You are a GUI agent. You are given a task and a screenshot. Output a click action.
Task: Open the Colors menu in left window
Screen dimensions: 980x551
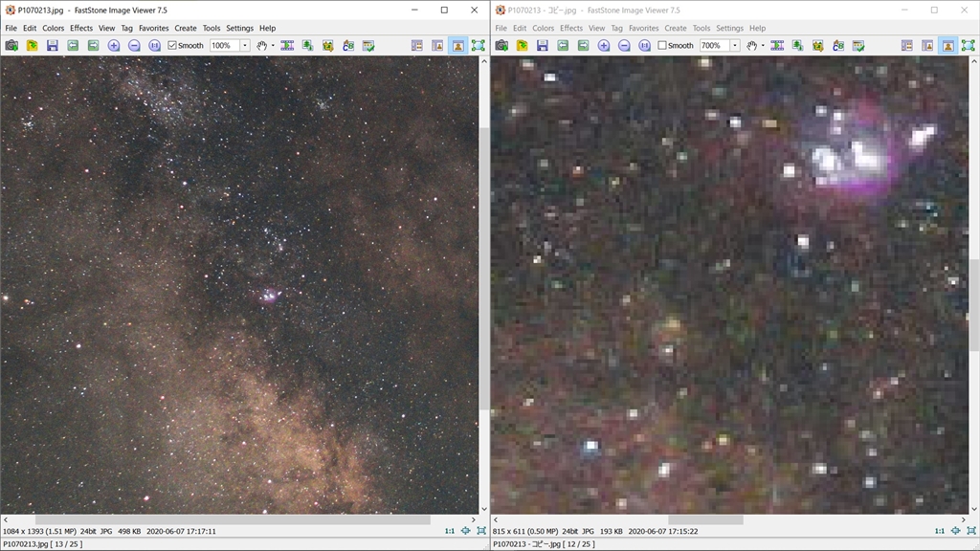pos(53,28)
